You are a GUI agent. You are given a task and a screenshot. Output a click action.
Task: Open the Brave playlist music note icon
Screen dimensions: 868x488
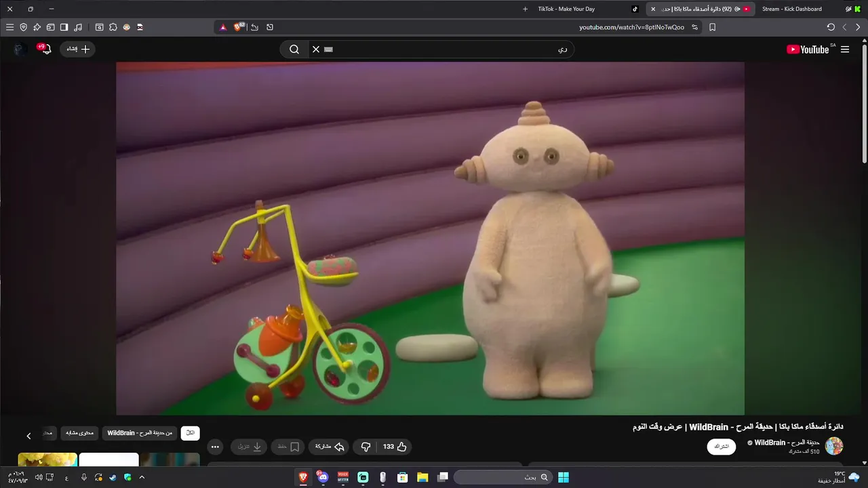tap(78, 27)
